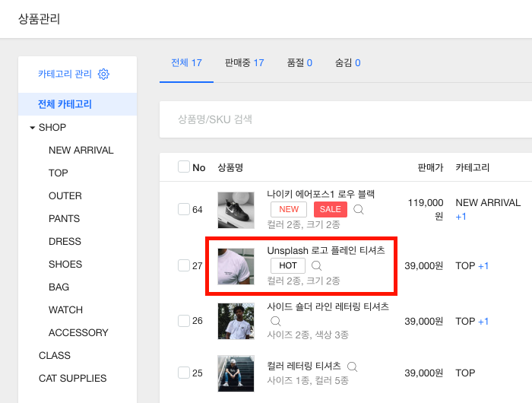The height and width of the screenshot is (403, 532).
Task: Switch to 전체 17 tab
Action: click(186, 63)
